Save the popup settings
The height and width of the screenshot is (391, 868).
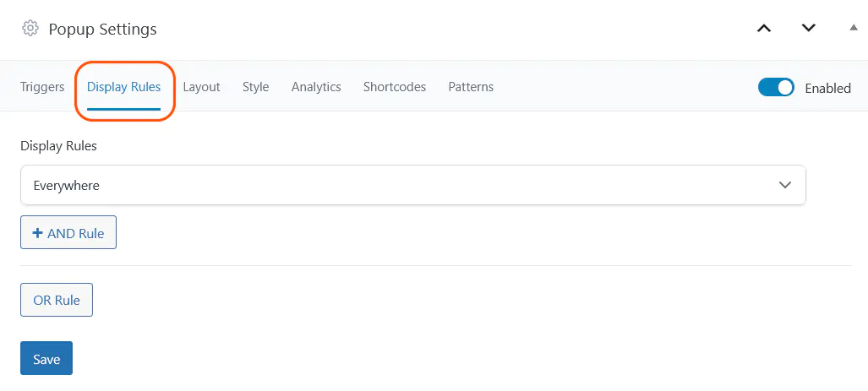pyautogui.click(x=46, y=358)
